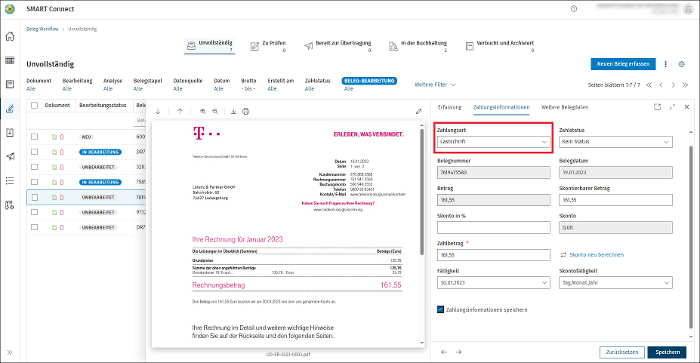Check the second IN BEARBEITUNG row
This screenshot has height=363, width=700.
[34, 182]
